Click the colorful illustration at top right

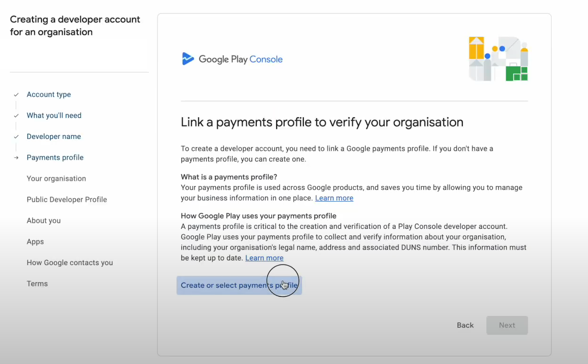pyautogui.click(x=498, y=59)
